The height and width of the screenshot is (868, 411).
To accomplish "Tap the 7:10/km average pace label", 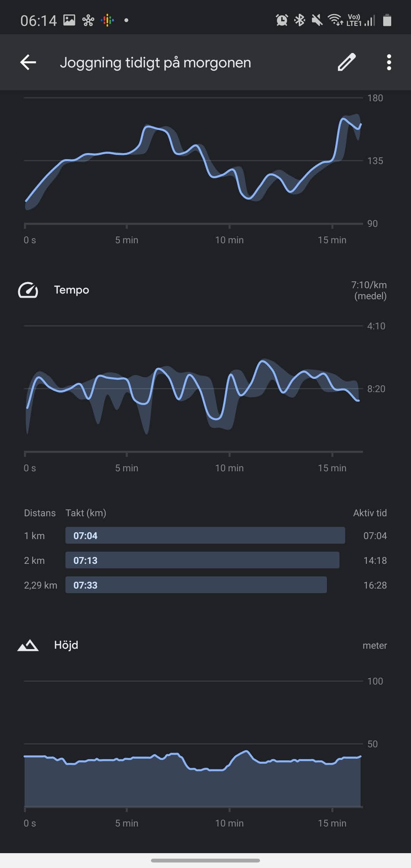I will (368, 290).
